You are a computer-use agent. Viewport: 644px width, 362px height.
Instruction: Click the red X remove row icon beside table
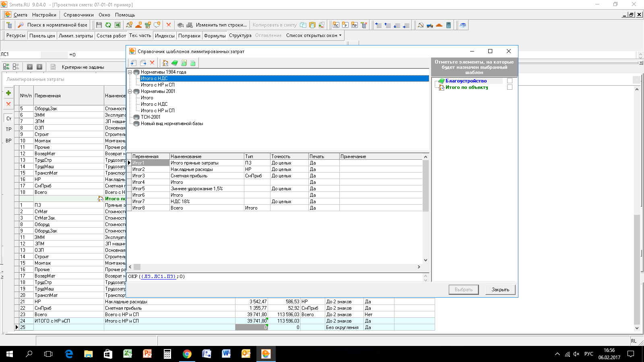click(8, 104)
